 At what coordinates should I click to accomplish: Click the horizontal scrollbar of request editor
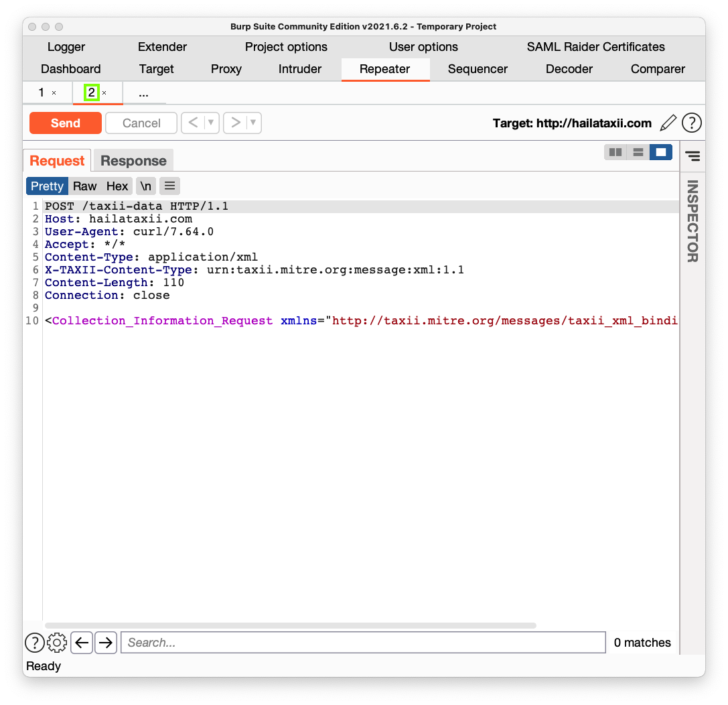(291, 625)
